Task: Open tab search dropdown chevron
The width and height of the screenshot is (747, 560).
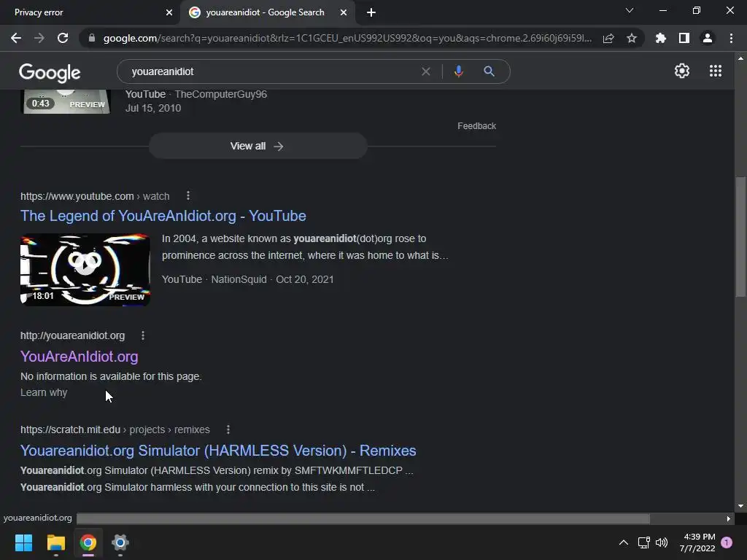Action: [x=630, y=10]
